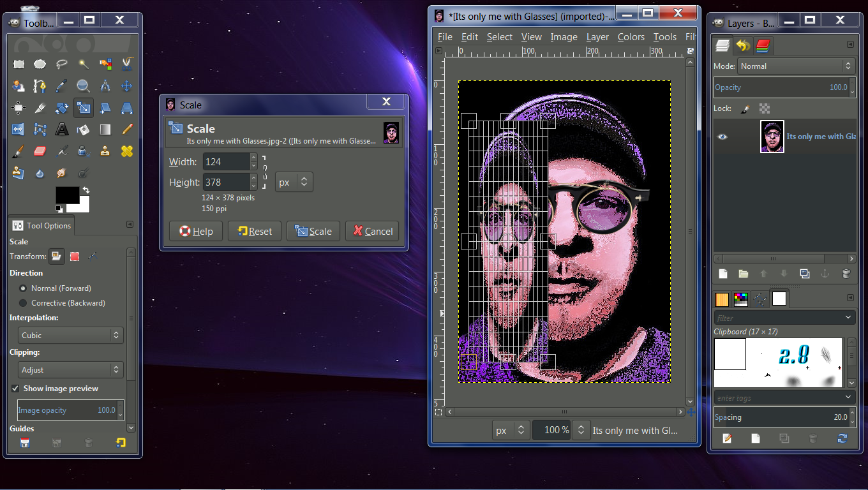Cancel the Scale dialog
The height and width of the screenshot is (490, 868).
pyautogui.click(x=372, y=231)
